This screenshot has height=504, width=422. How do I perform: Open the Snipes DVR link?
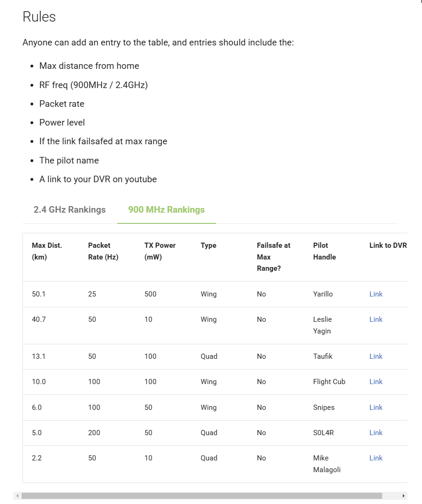[x=376, y=408]
